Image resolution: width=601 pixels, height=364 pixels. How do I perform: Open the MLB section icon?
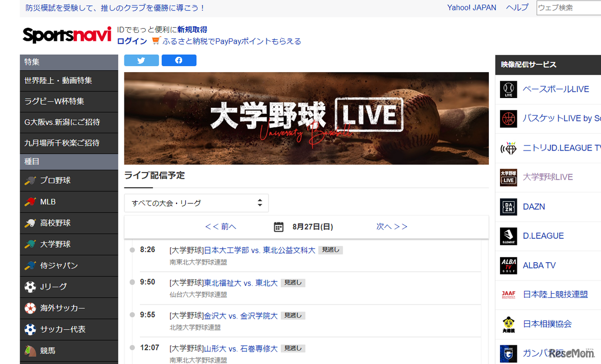click(30, 202)
